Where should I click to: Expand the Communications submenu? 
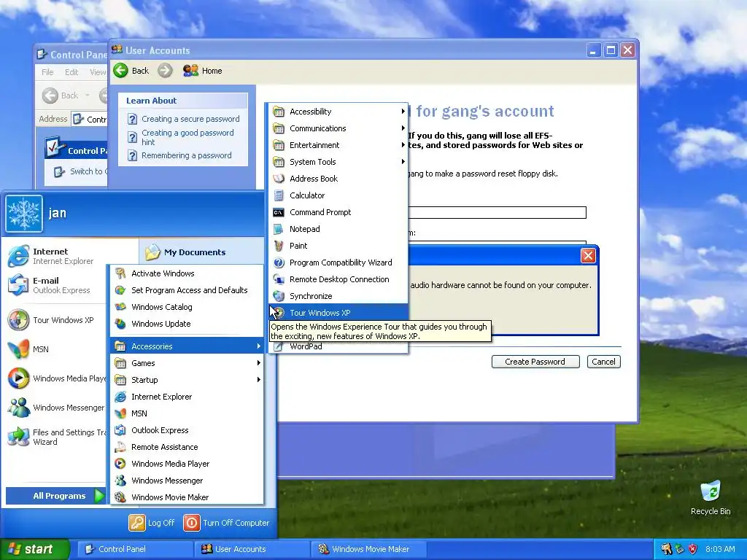point(338,128)
